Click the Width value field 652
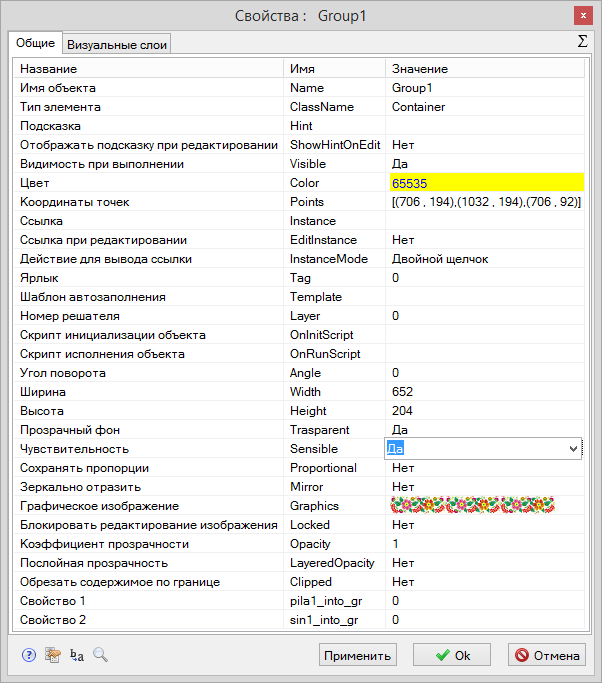The width and height of the screenshot is (602, 683). [x=485, y=392]
